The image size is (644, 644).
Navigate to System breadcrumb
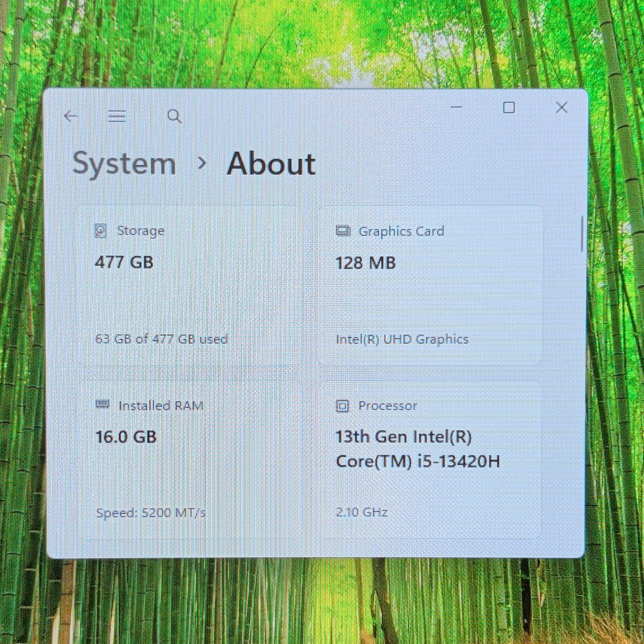click(125, 164)
